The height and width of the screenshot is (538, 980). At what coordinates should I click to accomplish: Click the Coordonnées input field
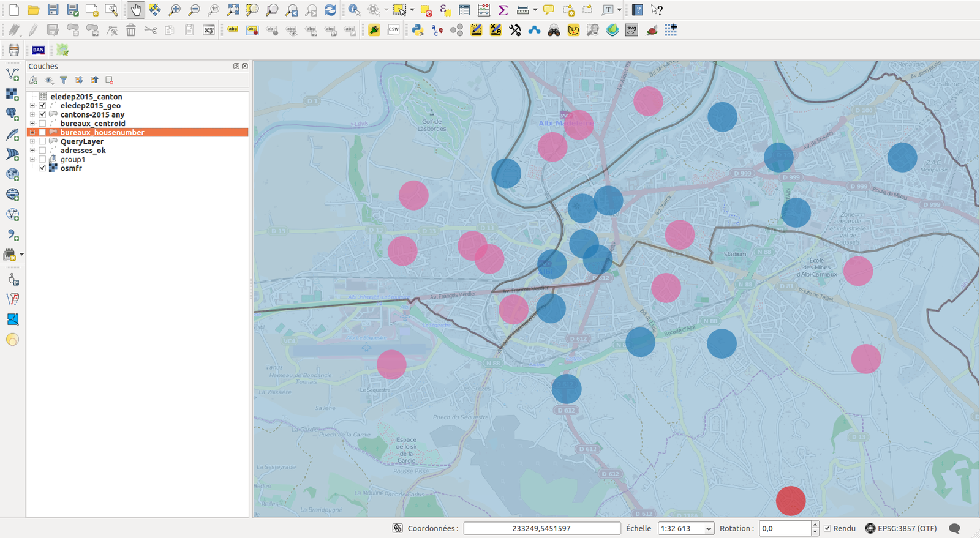pos(541,528)
